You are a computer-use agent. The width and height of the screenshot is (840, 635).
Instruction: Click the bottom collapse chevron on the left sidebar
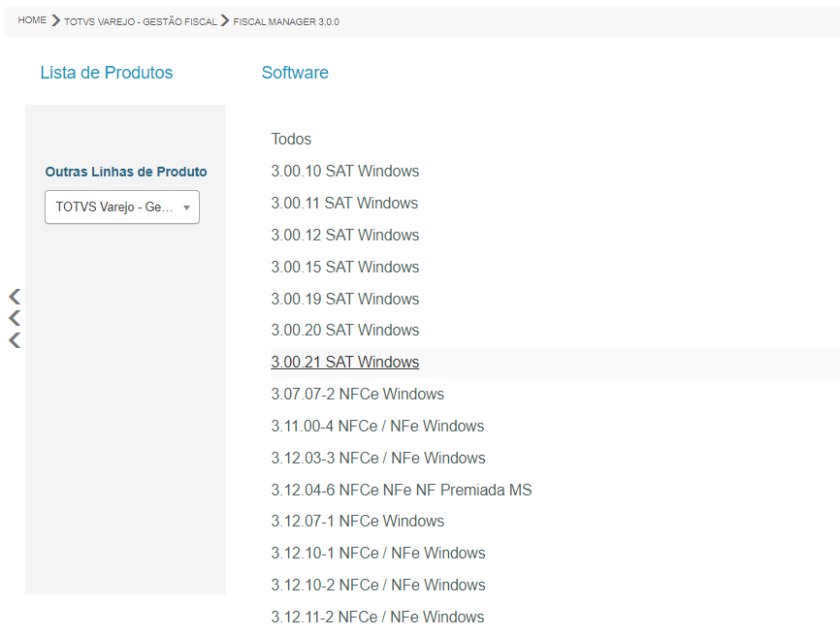[15, 340]
